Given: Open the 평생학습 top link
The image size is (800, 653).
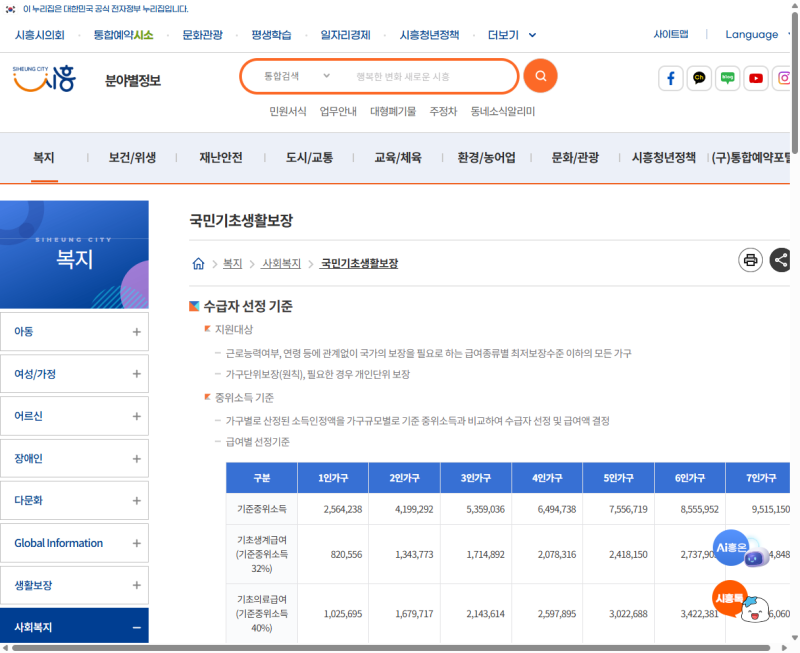Looking at the screenshot, I should [x=271, y=35].
